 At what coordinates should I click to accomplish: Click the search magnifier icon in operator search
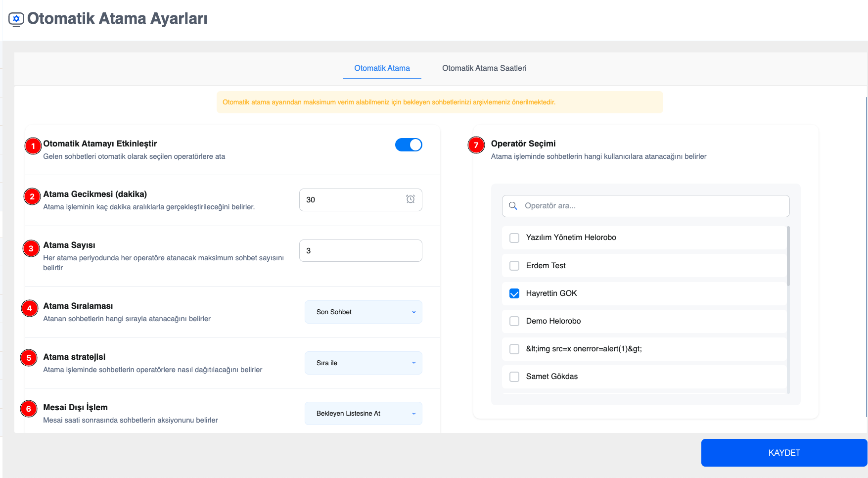pyautogui.click(x=513, y=206)
